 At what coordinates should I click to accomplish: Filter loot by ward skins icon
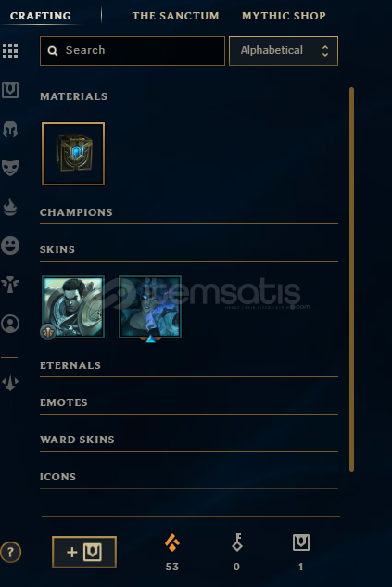[10, 285]
